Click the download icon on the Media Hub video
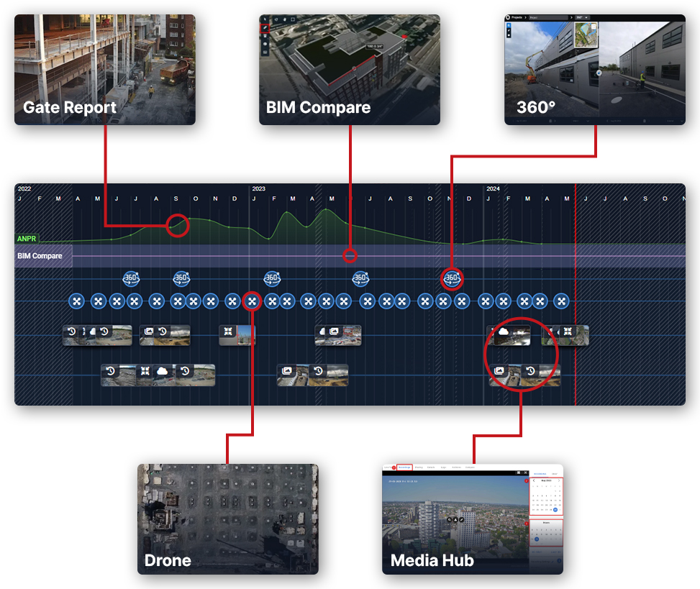Image resolution: width=700 pixels, height=589 pixels. [x=455, y=520]
